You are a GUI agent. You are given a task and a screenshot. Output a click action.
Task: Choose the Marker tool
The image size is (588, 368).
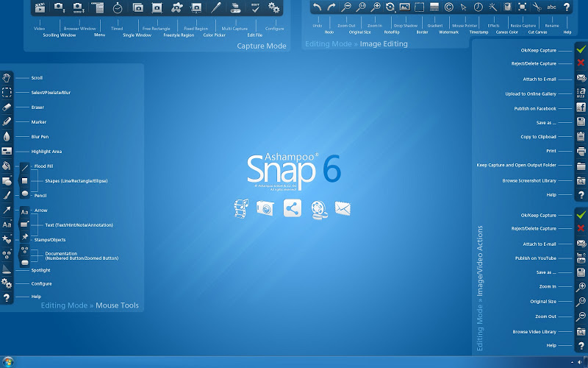coord(7,121)
